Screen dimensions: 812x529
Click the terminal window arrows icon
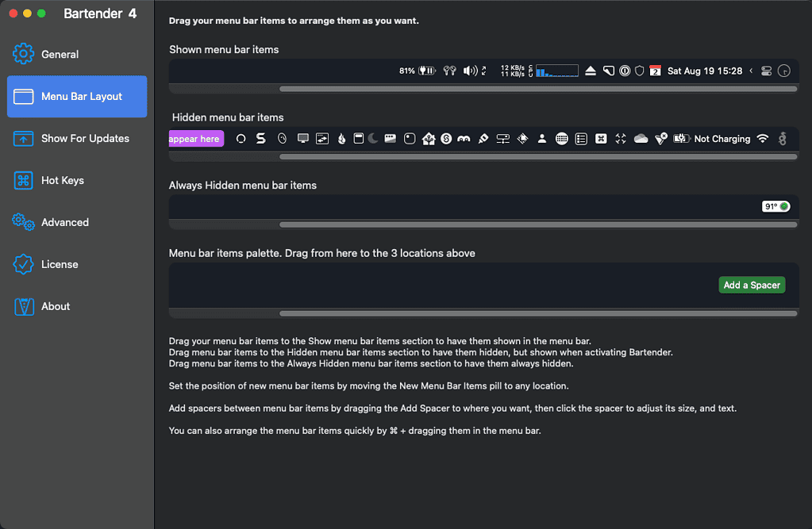click(322, 138)
